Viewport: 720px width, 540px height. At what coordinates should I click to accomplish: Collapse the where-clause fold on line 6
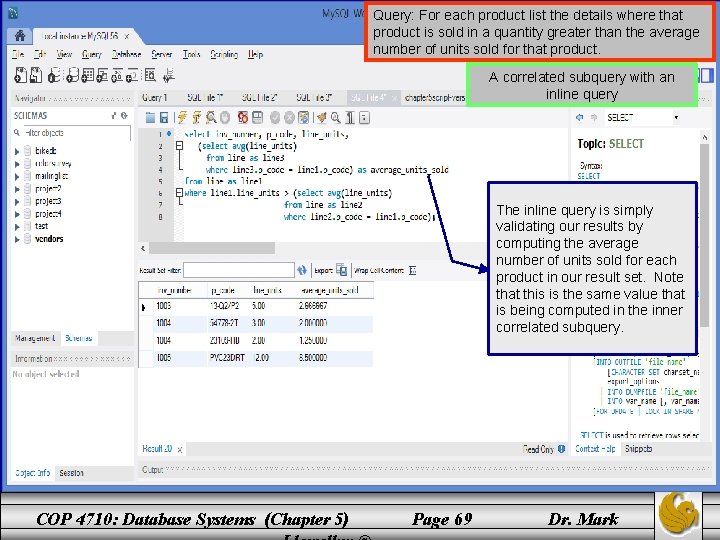pos(180,193)
